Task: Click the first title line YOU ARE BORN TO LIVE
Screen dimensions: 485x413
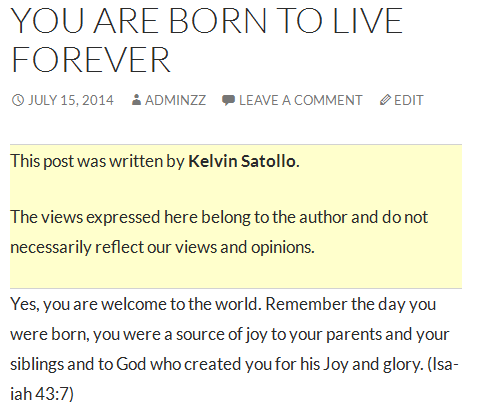Action: (x=207, y=21)
